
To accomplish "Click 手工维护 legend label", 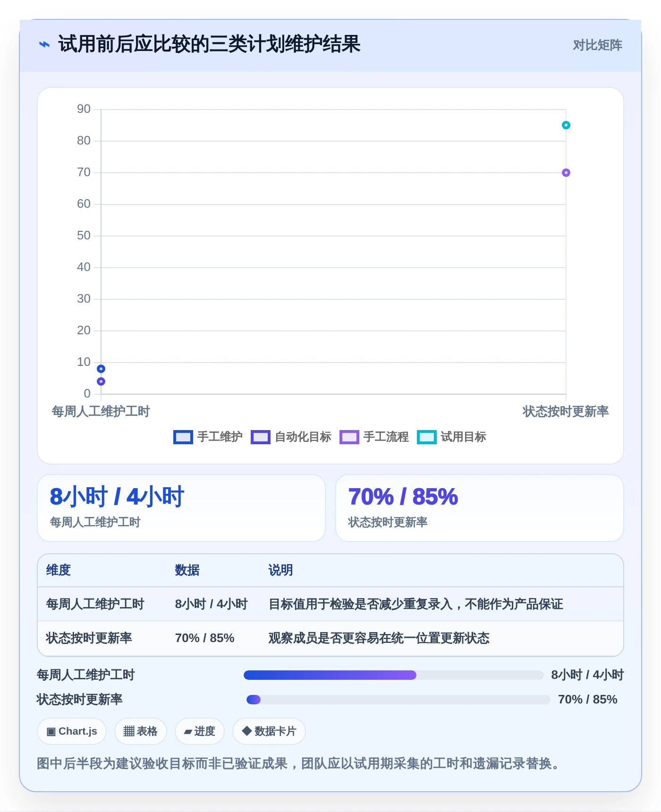I will pyautogui.click(x=220, y=437).
